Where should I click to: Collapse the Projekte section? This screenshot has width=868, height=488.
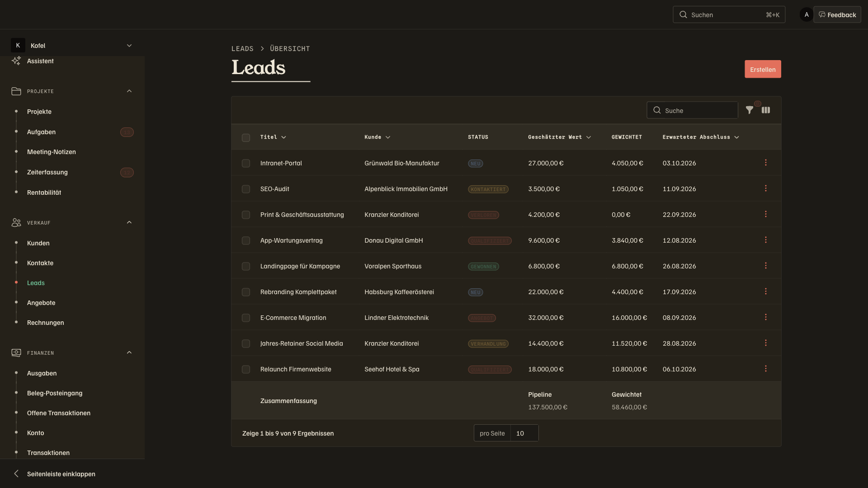point(129,91)
